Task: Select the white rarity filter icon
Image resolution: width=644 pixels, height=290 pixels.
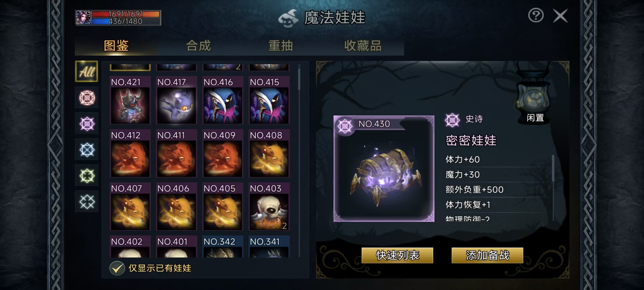Action: pyautogui.click(x=87, y=202)
